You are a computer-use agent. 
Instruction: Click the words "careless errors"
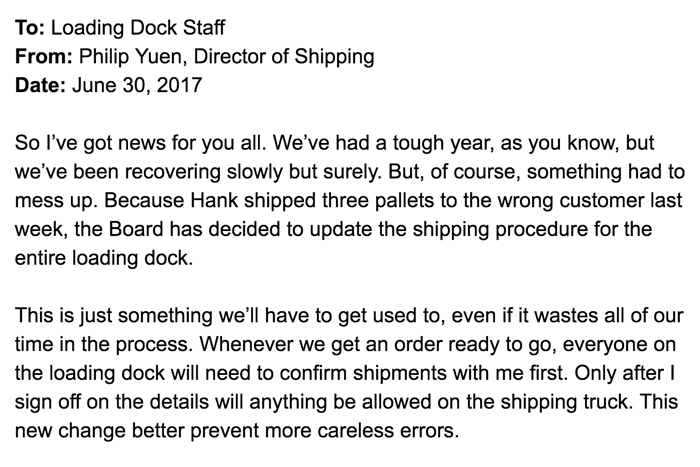tap(405, 425)
